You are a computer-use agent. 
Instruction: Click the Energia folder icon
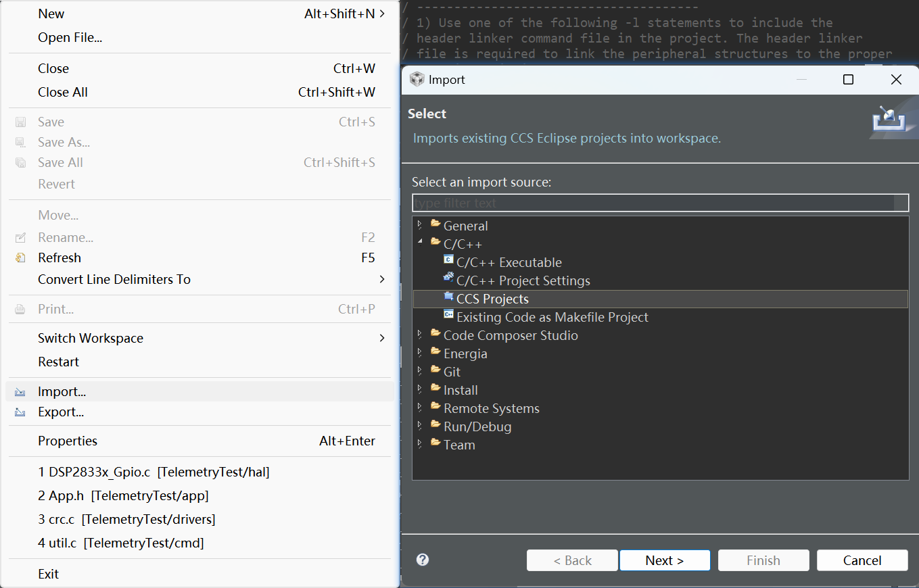(x=435, y=351)
